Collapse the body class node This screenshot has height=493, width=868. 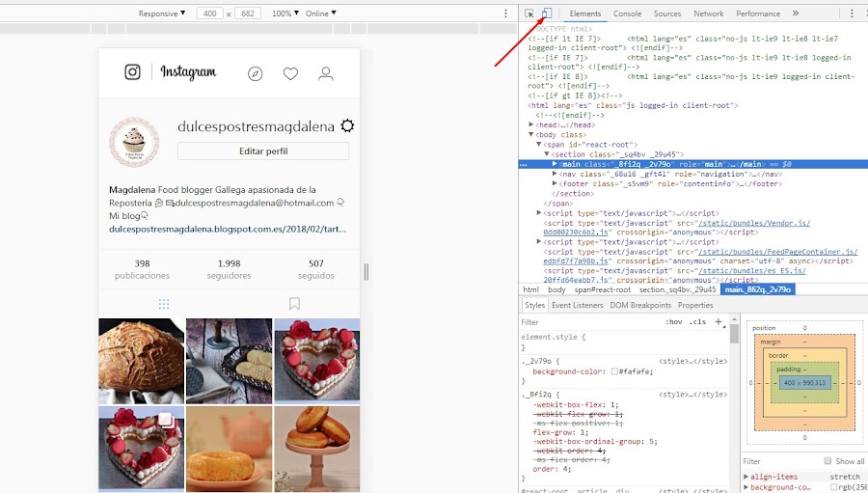[531, 135]
